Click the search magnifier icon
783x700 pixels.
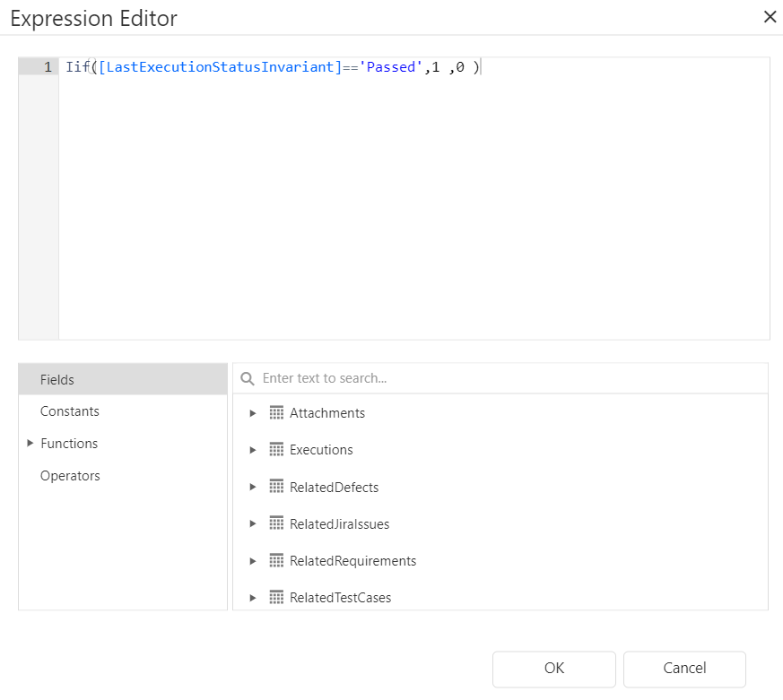[248, 379]
